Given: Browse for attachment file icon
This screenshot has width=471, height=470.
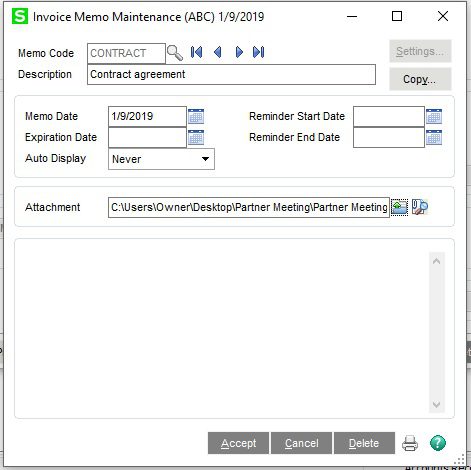Looking at the screenshot, I should tap(399, 207).
